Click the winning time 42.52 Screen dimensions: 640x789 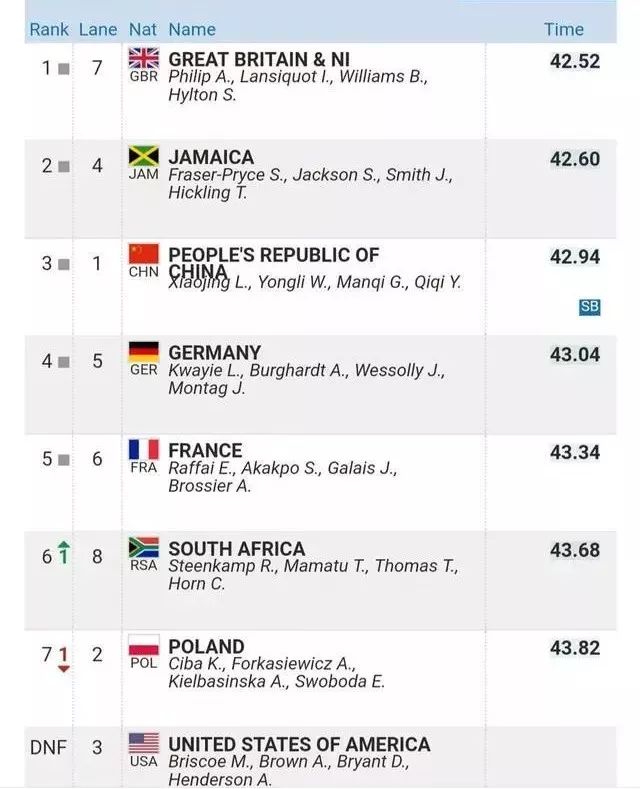point(575,61)
